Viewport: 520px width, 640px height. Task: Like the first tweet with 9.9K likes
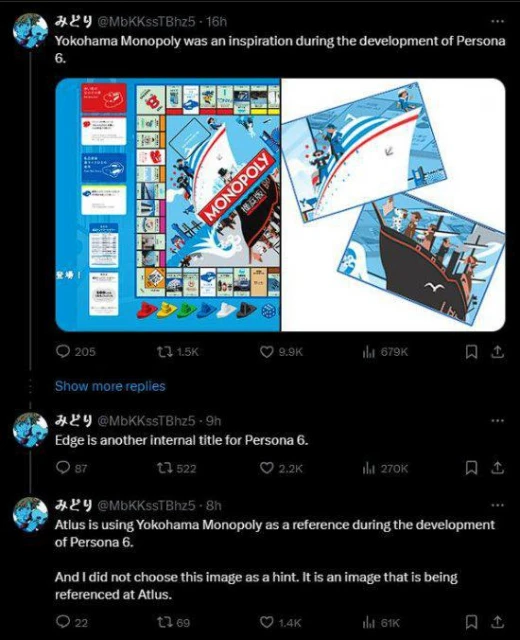[267, 351]
